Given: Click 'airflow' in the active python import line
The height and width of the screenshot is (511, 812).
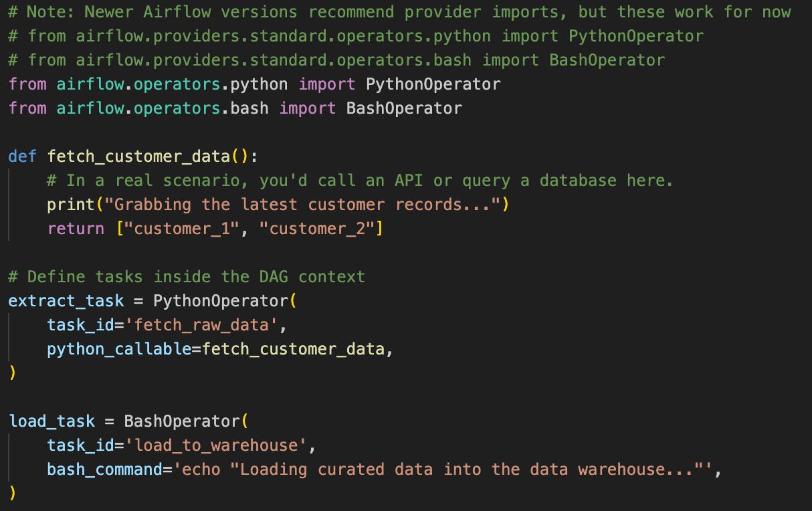Looking at the screenshot, I should (x=90, y=84).
